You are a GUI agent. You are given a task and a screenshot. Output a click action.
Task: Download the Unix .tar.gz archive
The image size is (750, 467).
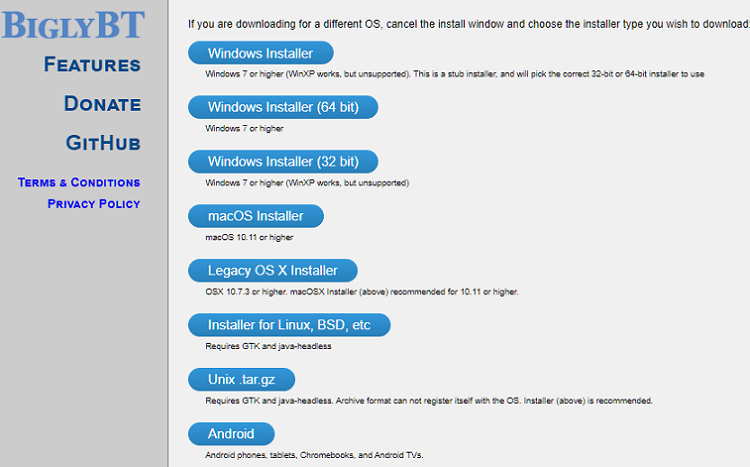pyautogui.click(x=242, y=379)
